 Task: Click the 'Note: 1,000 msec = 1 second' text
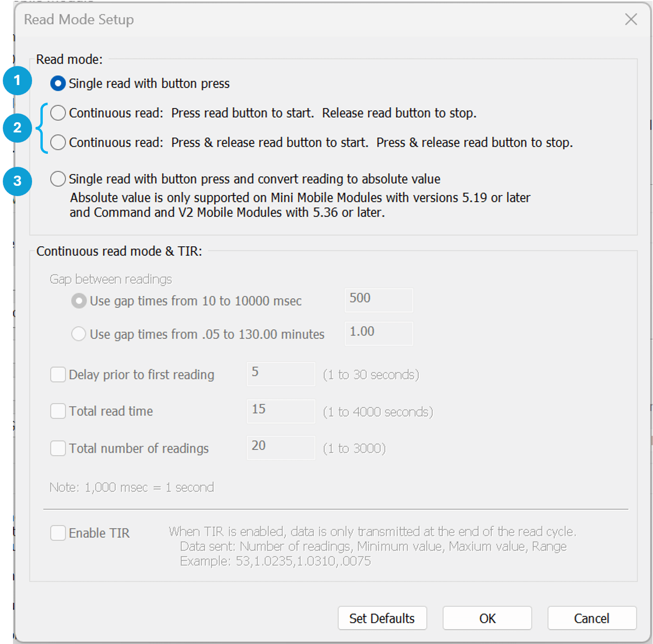click(x=132, y=487)
